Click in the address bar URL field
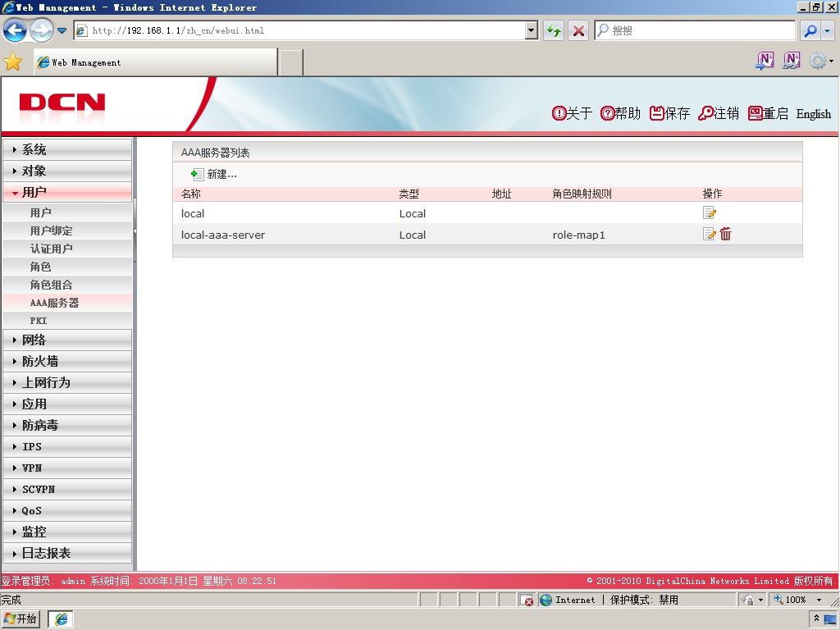The width and height of the screenshot is (840, 630). tap(305, 30)
